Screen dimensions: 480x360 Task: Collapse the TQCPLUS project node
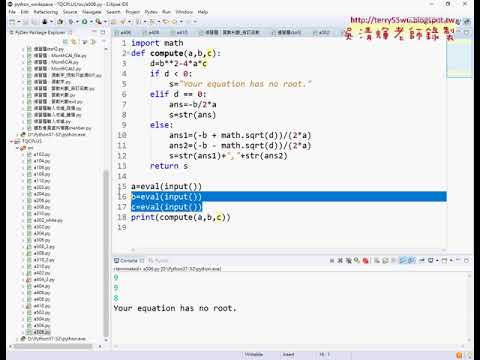[11, 141]
